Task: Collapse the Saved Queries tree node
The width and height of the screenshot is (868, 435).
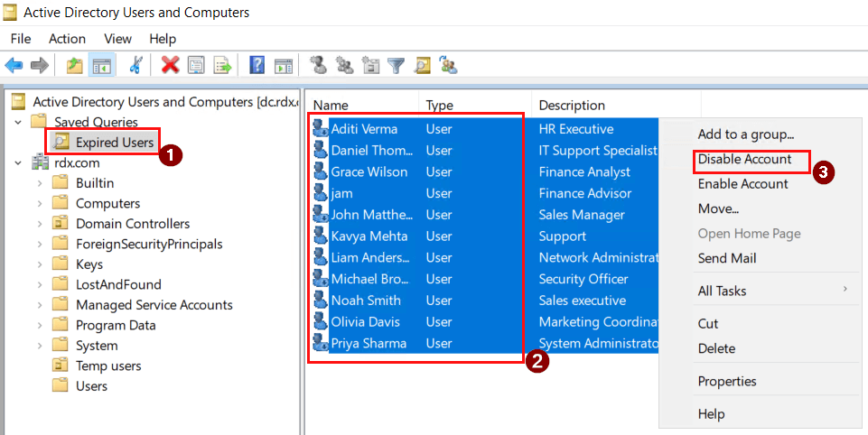Action: click(19, 122)
